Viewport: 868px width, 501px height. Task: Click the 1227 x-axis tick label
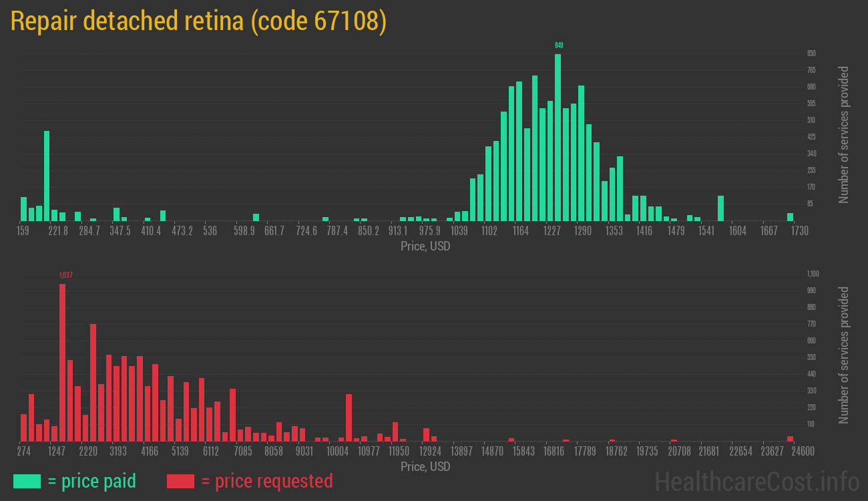(x=552, y=231)
